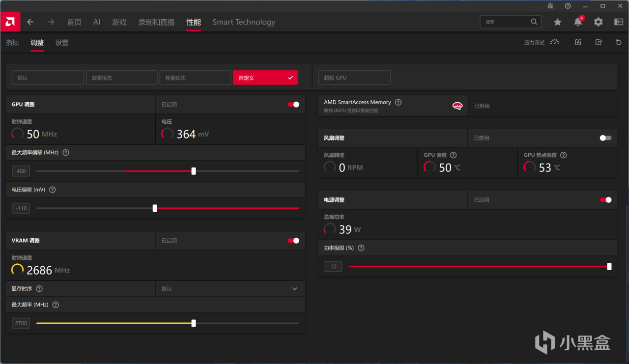The image size is (629, 364).
Task: Show help for 功率极限 (%)
Action: pos(361,248)
